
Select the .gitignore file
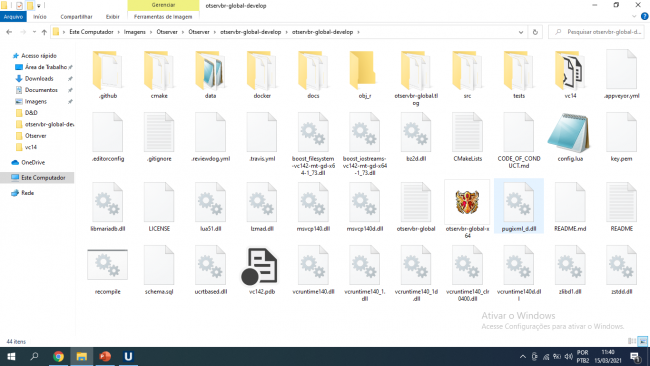[x=159, y=138]
